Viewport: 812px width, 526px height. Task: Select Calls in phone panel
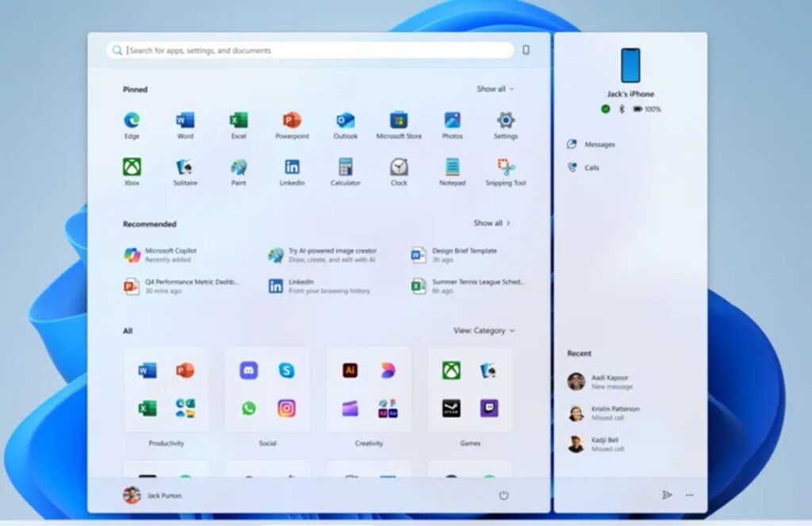pyautogui.click(x=592, y=168)
